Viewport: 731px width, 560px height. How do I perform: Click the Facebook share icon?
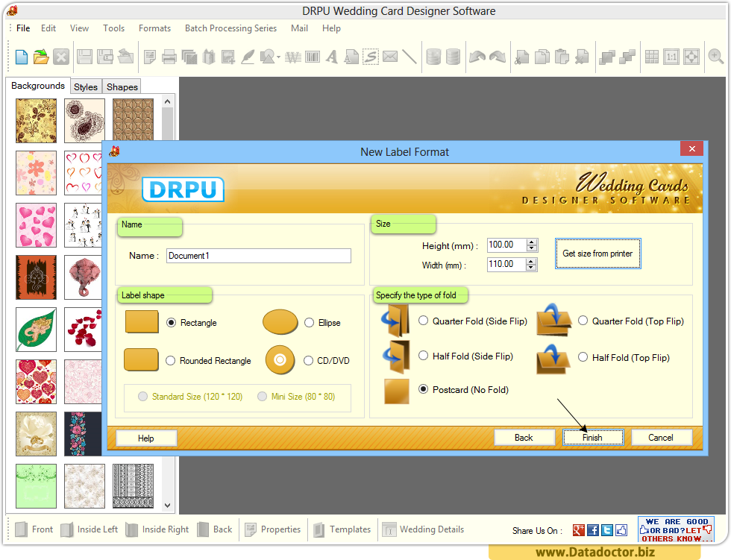tap(592, 530)
